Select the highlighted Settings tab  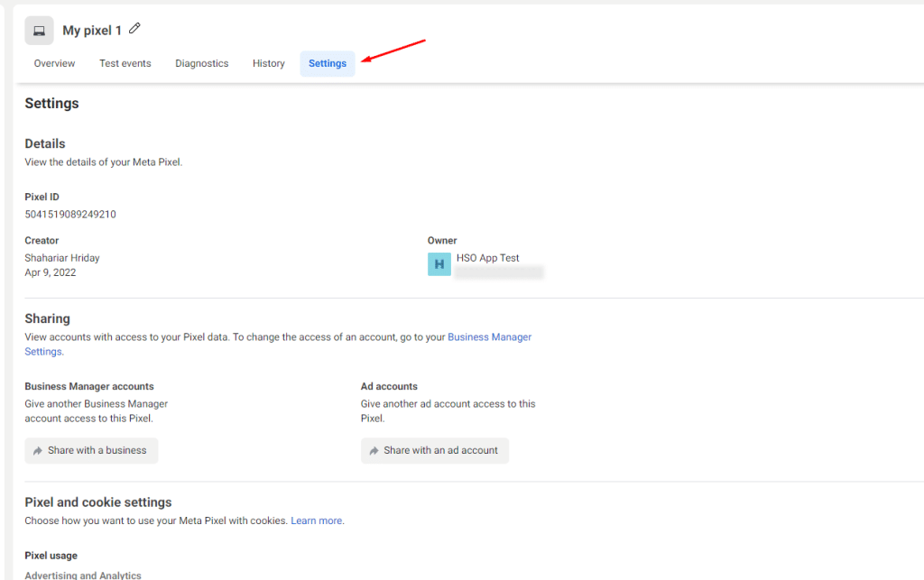327,63
